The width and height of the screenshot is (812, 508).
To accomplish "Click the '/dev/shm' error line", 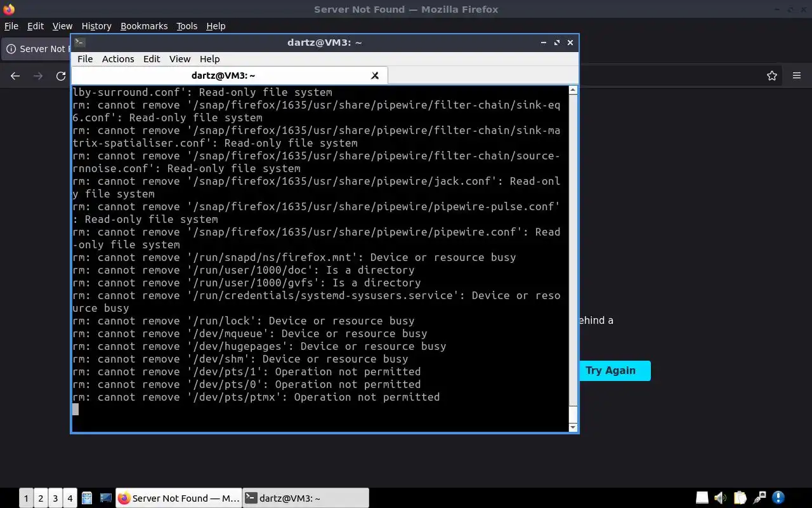I will coord(240,359).
